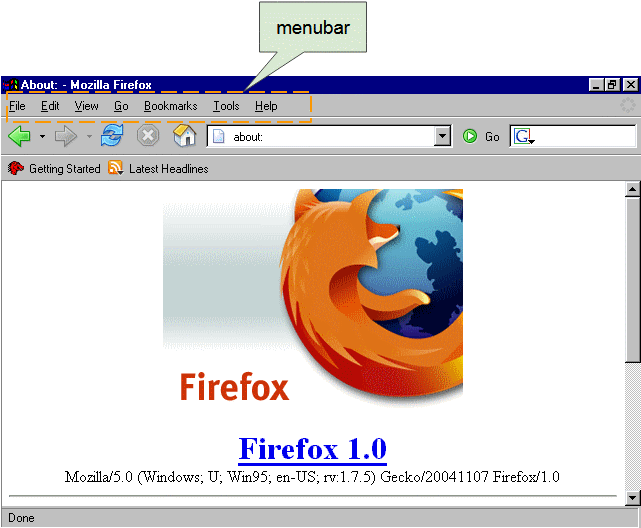Click the Stop loading icon
The image size is (641, 528).
click(148, 135)
